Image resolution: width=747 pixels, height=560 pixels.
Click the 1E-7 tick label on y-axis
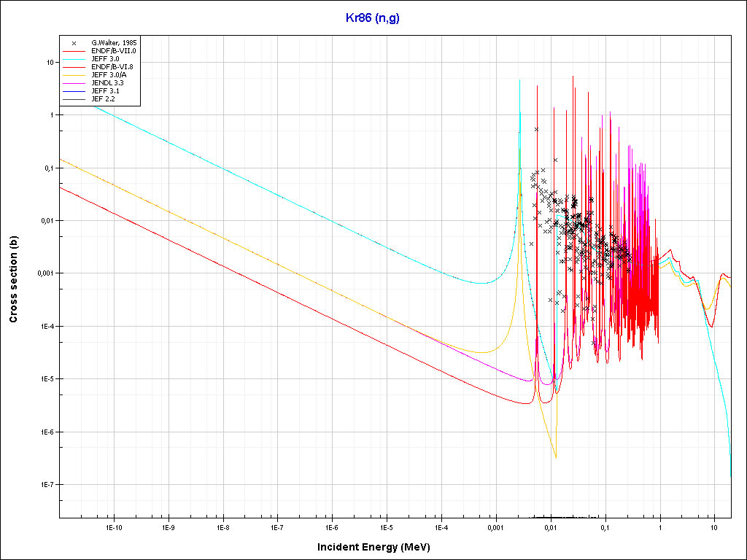(x=45, y=485)
